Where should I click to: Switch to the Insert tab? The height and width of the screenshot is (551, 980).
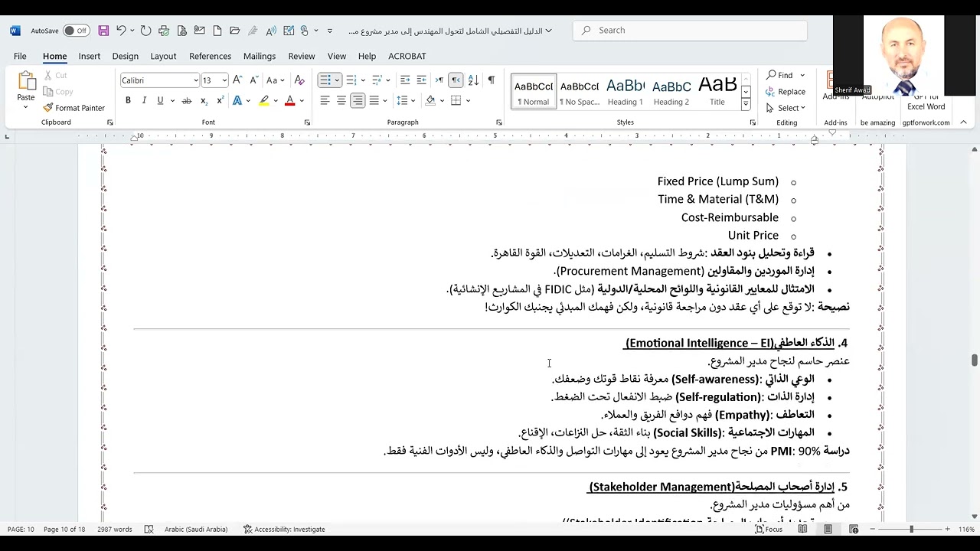tap(89, 56)
